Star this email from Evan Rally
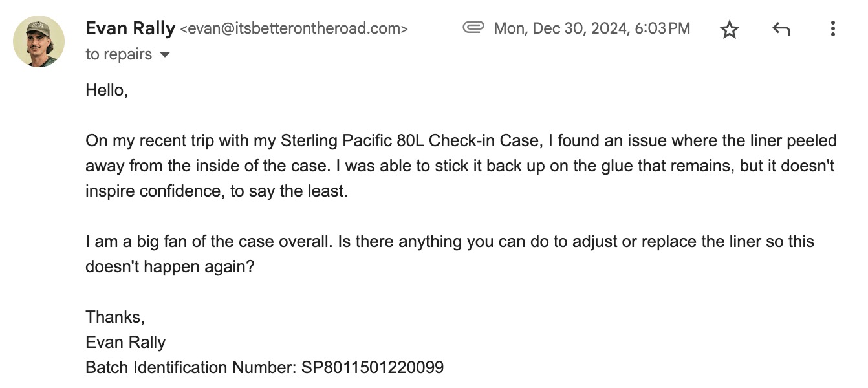868x388 pixels. (730, 29)
